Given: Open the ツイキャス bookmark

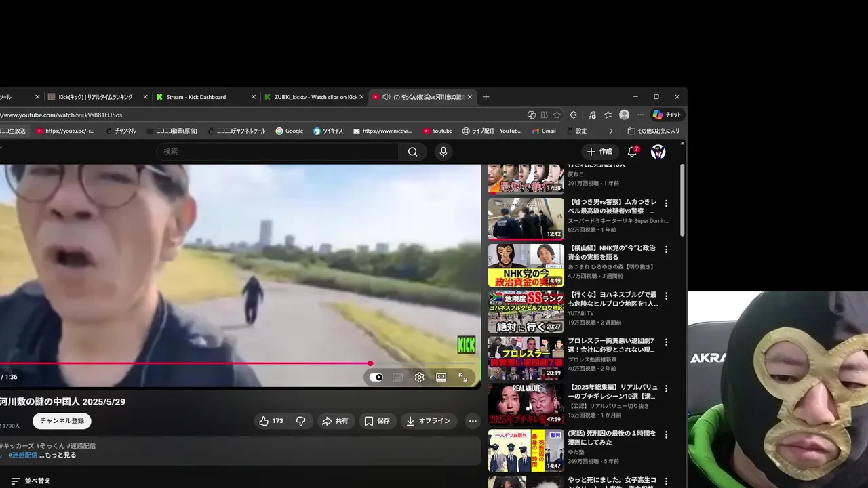Looking at the screenshot, I should point(328,131).
